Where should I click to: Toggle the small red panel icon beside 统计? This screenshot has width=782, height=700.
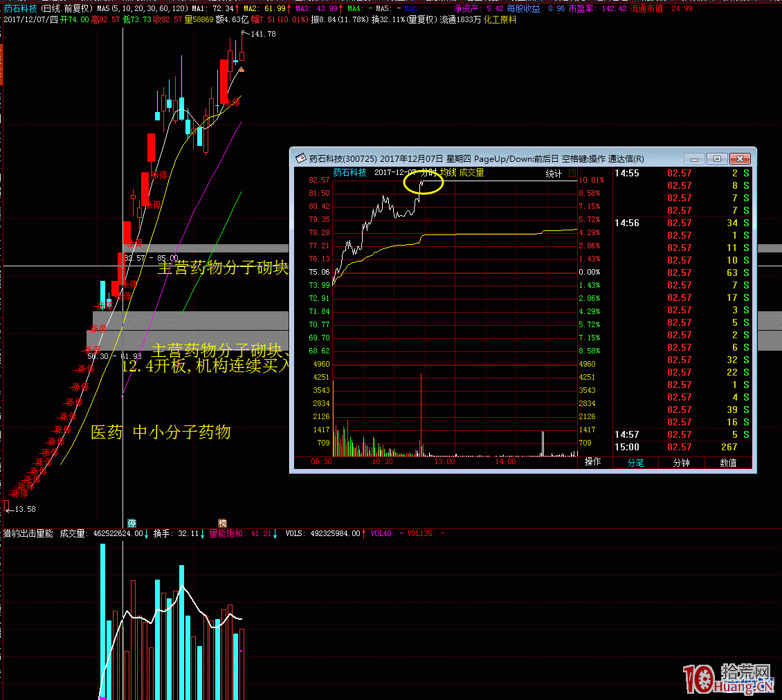(572, 174)
